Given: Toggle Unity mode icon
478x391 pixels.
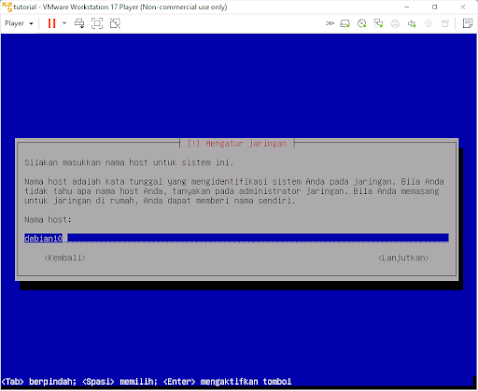Looking at the screenshot, I should 115,23.
